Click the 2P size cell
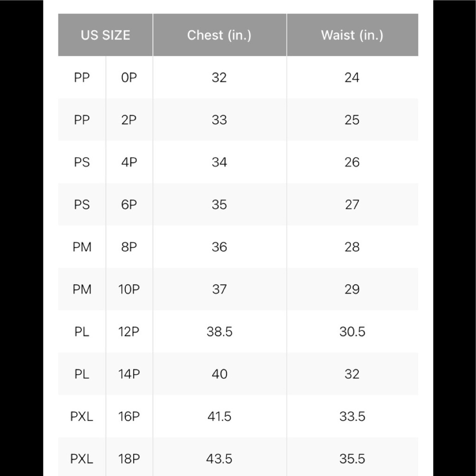Screen dimensions: 476x476 129,120
